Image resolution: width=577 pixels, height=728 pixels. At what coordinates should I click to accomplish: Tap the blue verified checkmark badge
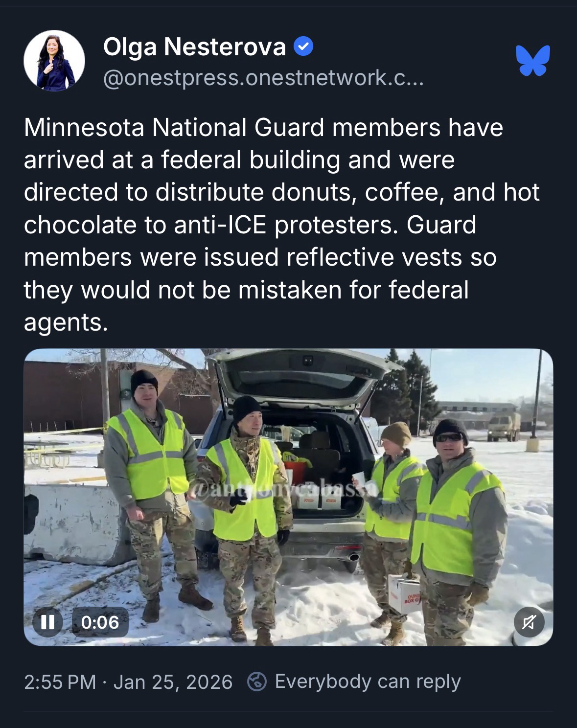[x=303, y=47]
